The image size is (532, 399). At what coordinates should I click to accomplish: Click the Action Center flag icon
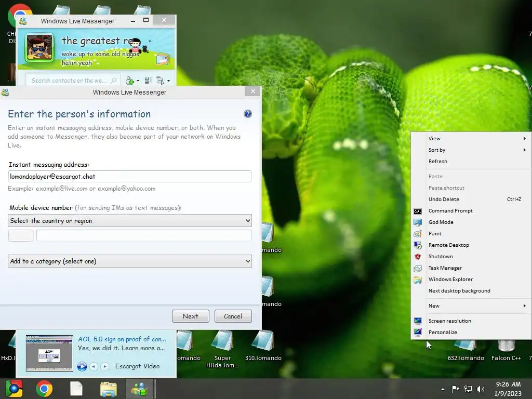click(x=455, y=389)
